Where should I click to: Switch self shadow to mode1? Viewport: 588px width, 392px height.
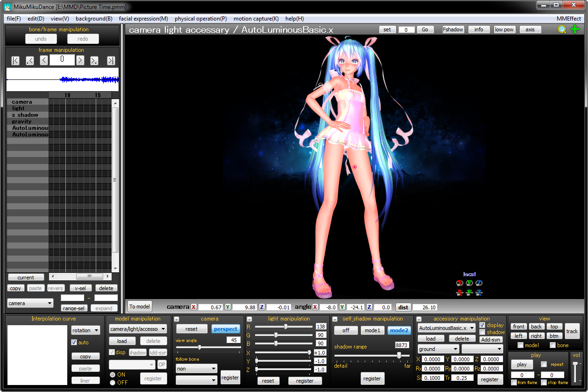372,330
